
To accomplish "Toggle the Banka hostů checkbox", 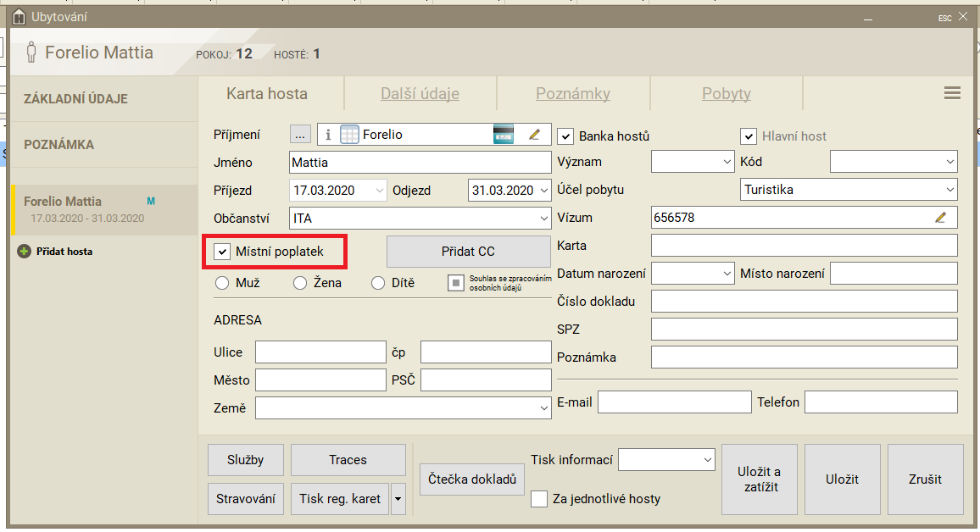I will click(565, 136).
